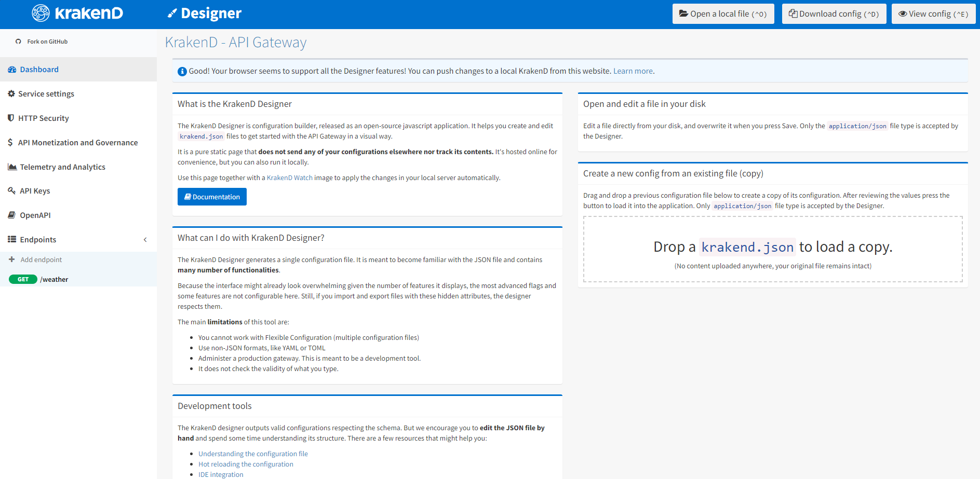This screenshot has height=479, width=980.
Task: Click the Dashboard gauge icon
Action: click(12, 70)
